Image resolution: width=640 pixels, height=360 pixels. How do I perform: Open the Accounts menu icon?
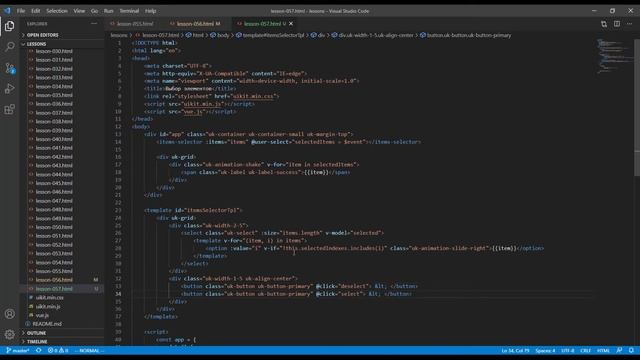tap(9, 314)
